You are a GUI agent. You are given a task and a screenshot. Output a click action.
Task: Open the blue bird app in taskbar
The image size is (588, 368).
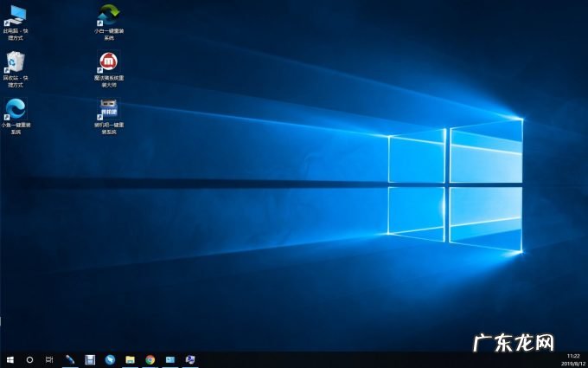click(110, 359)
